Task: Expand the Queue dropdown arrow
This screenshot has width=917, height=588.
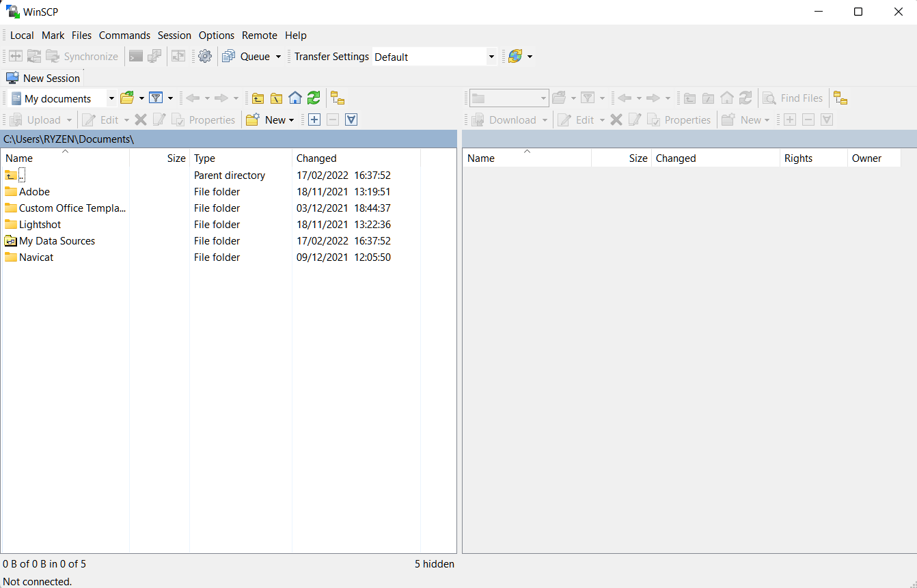Action: [278, 57]
